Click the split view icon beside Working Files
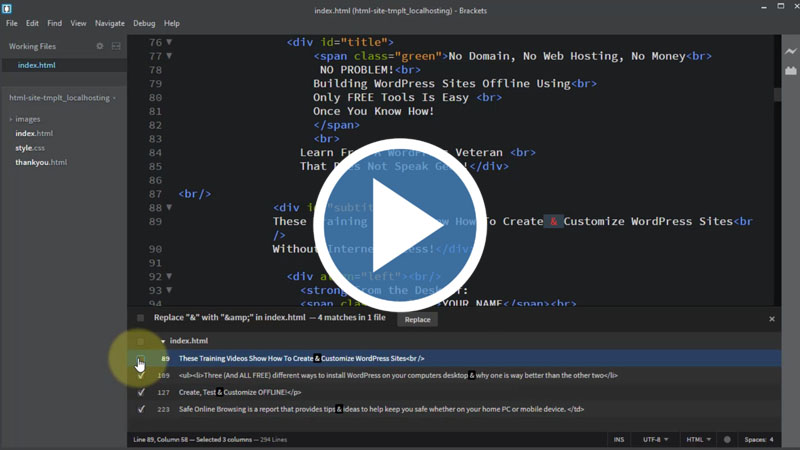 click(115, 46)
